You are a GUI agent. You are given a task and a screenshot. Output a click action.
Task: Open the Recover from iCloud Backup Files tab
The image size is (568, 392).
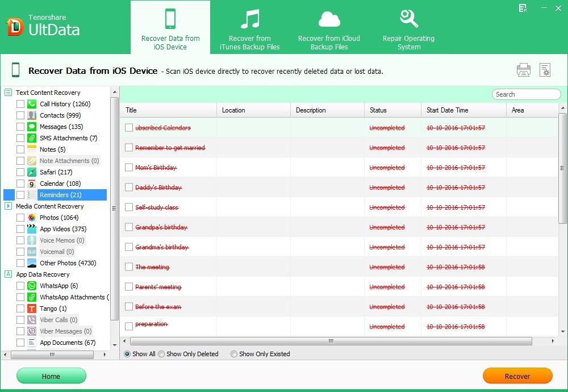tap(329, 27)
